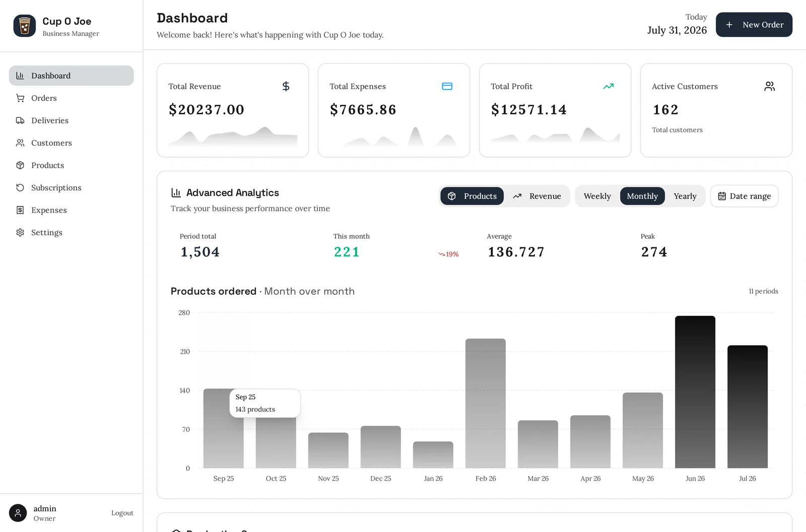Select the Monthly period
This screenshot has height=532, width=806.
(642, 196)
